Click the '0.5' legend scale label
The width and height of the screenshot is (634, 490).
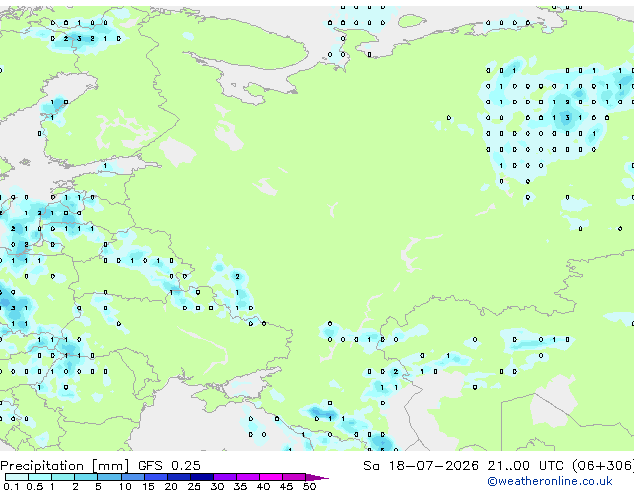coord(35,486)
